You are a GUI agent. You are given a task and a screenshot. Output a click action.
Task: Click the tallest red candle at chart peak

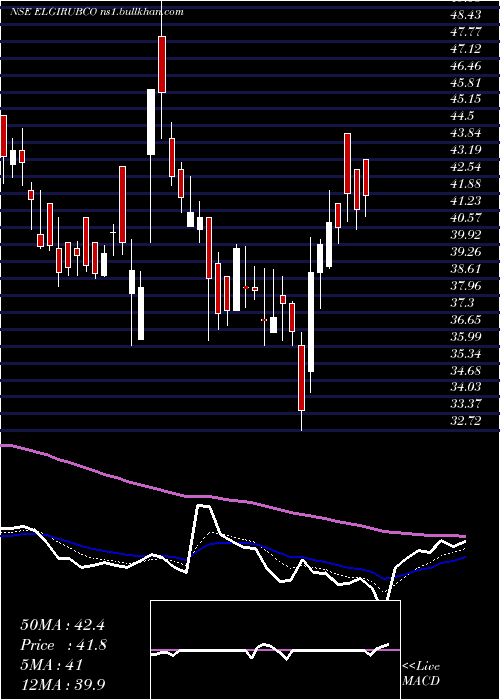point(161,64)
